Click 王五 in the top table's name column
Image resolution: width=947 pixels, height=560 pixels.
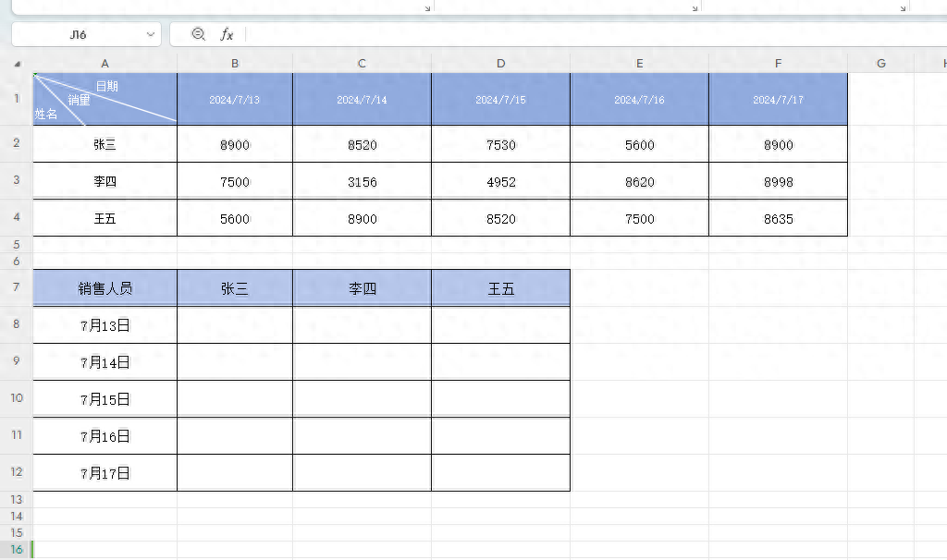click(x=105, y=218)
